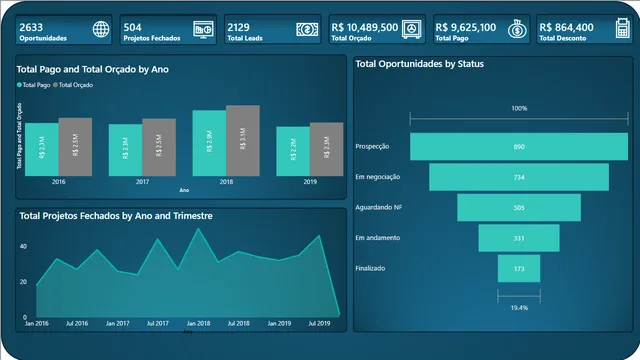The image size is (640, 360).
Task: Select the 2018 Total Pago bar
Action: pyautogui.click(x=209, y=143)
